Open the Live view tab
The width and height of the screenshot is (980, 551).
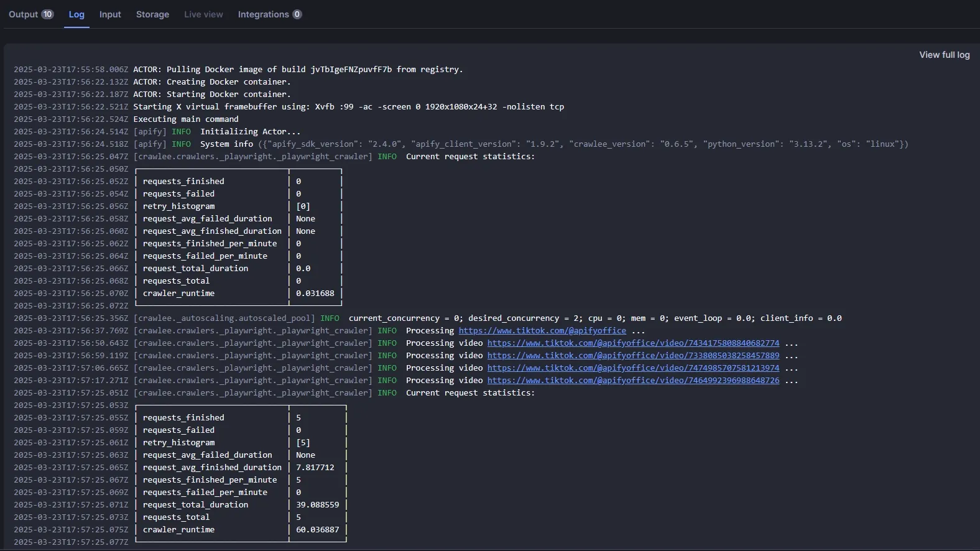203,14
